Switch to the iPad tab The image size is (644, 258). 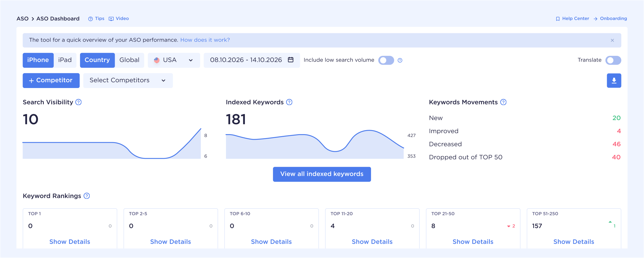pos(65,60)
